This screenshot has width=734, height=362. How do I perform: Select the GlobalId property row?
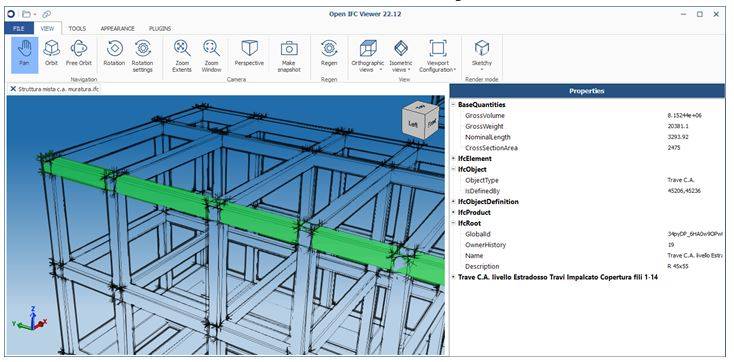pyautogui.click(x=587, y=234)
